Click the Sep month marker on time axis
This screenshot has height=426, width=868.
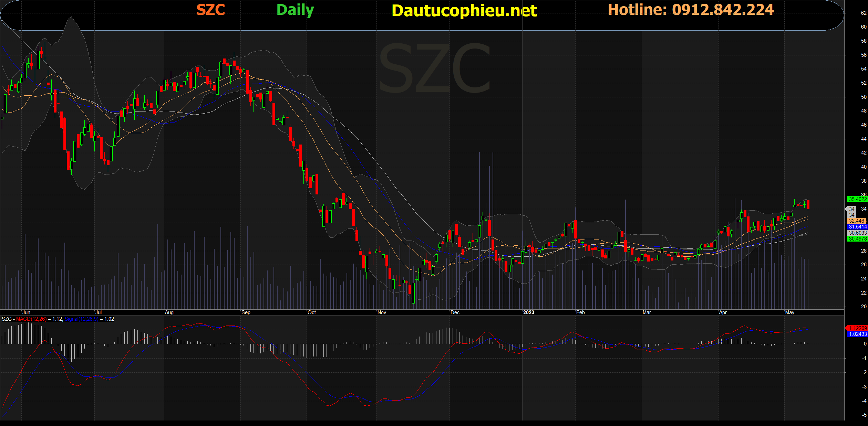[246, 312]
